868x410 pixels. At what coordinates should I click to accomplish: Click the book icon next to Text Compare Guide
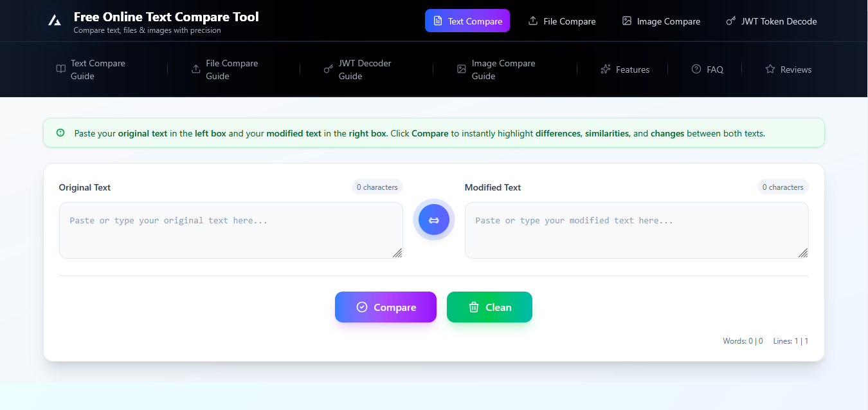tap(60, 70)
